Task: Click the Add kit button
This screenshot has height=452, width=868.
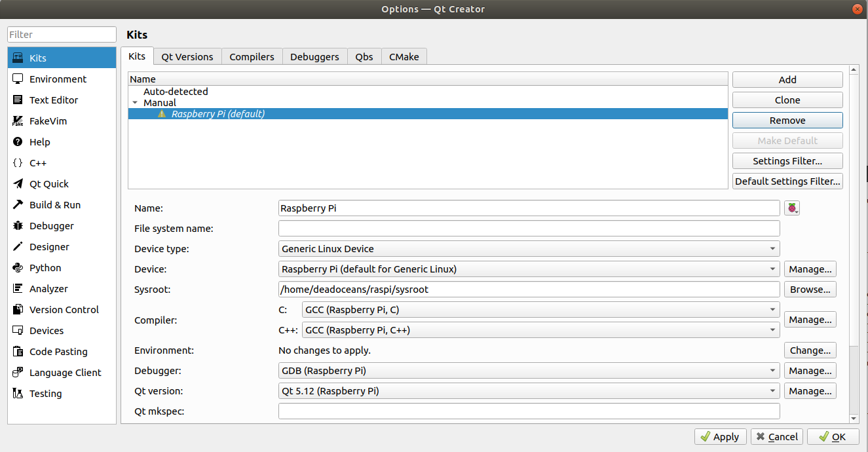Action: (787, 80)
